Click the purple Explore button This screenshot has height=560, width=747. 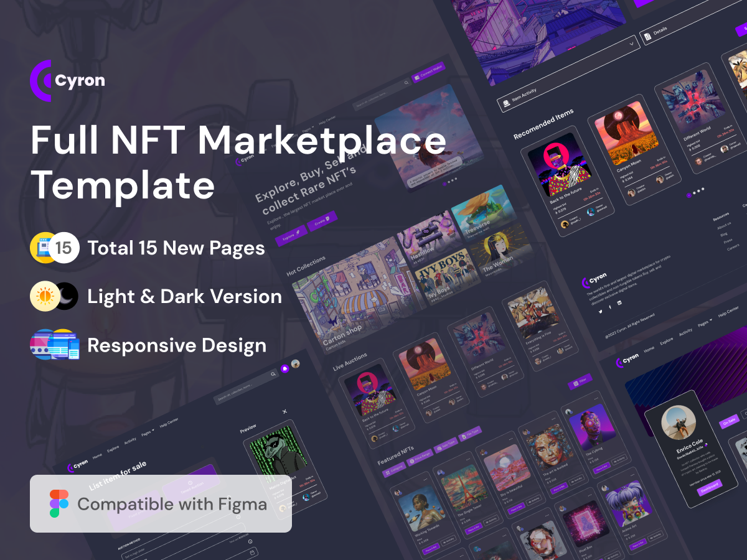(291, 236)
